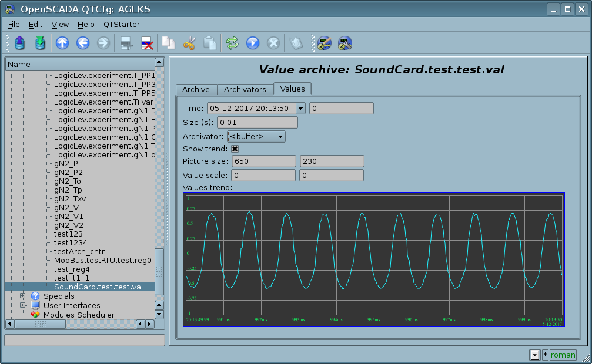Open the QTStarter menu
The width and height of the screenshot is (592, 364).
pos(122,24)
